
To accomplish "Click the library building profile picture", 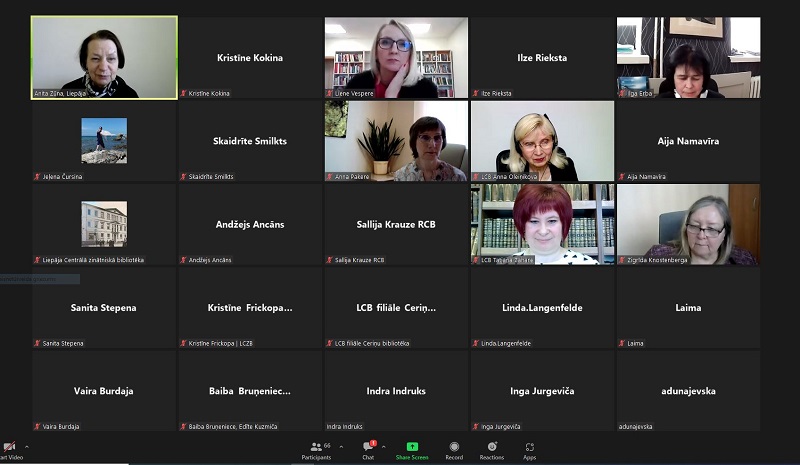I will tap(104, 224).
